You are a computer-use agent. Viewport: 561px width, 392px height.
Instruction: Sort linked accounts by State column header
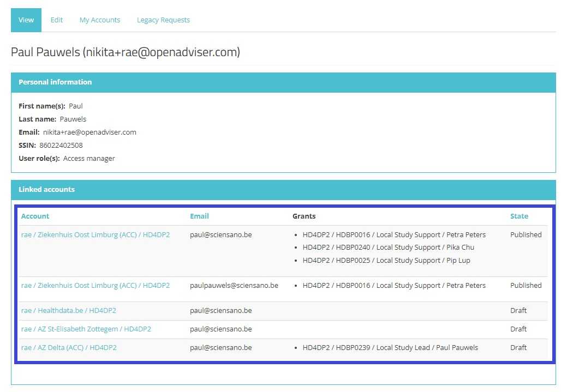519,216
